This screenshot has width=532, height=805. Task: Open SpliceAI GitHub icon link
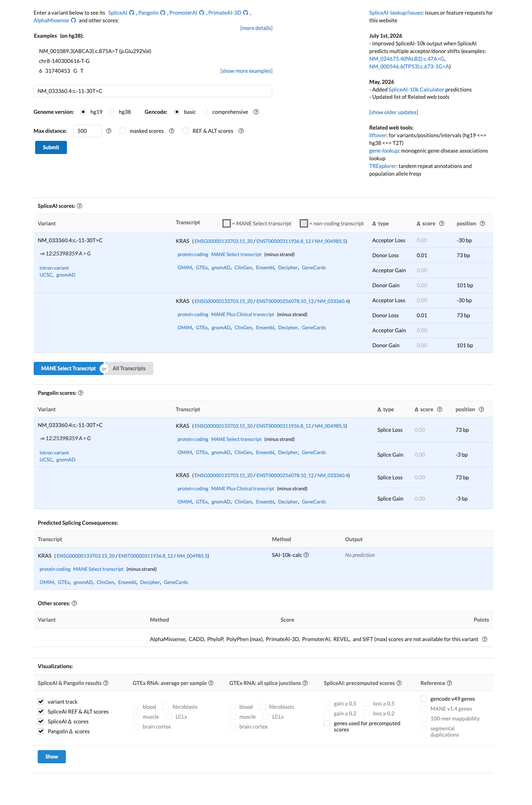coord(132,13)
